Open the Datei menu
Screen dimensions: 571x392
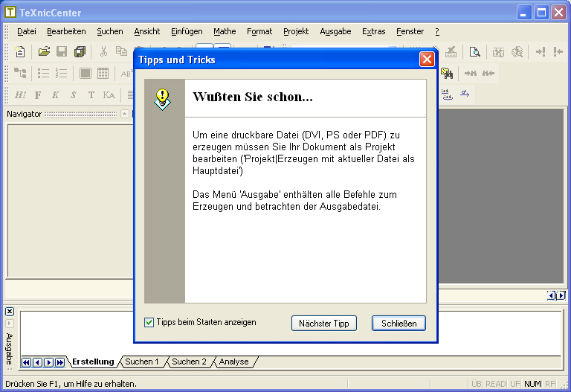click(27, 31)
